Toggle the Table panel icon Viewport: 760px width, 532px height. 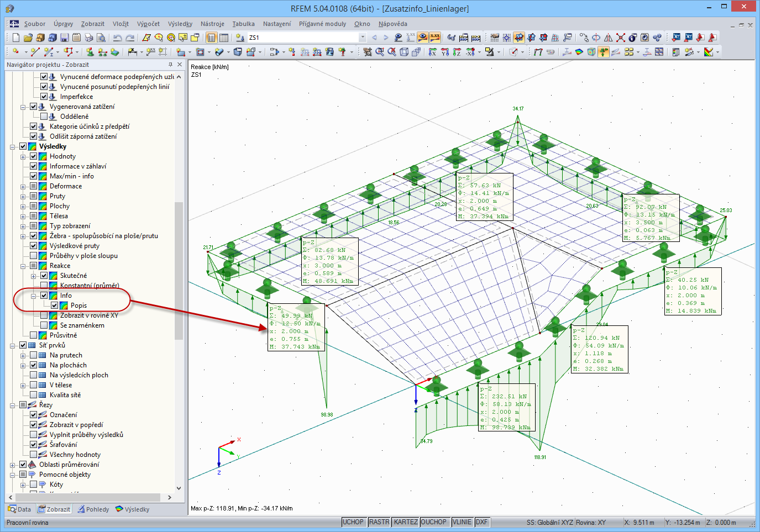223,38
